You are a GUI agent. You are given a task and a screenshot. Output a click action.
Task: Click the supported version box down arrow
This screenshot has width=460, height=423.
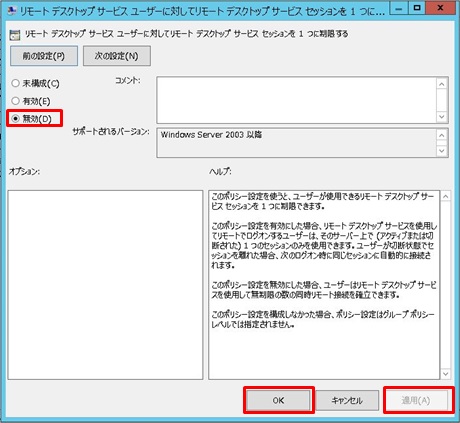pos(442,151)
